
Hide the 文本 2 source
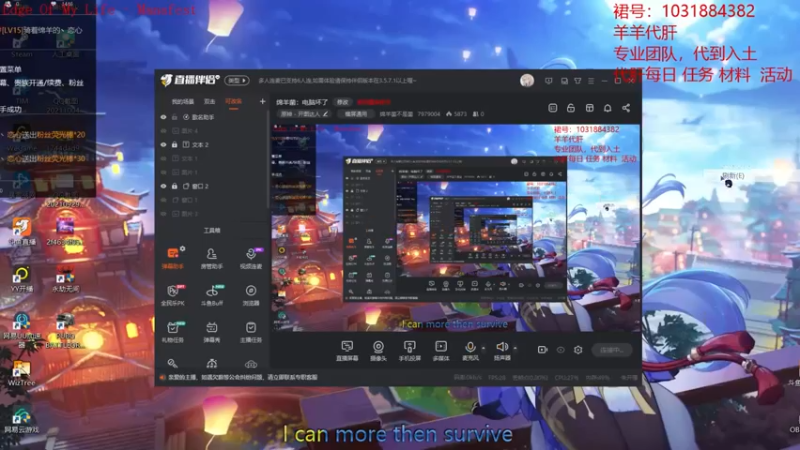point(163,145)
